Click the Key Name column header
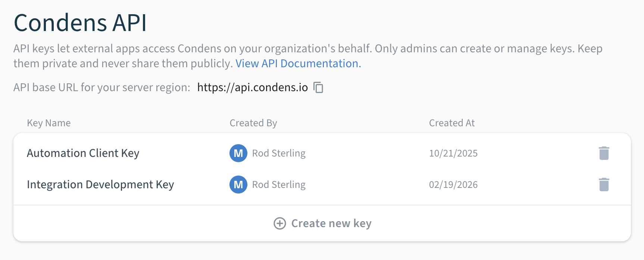The height and width of the screenshot is (260, 644). (x=49, y=123)
